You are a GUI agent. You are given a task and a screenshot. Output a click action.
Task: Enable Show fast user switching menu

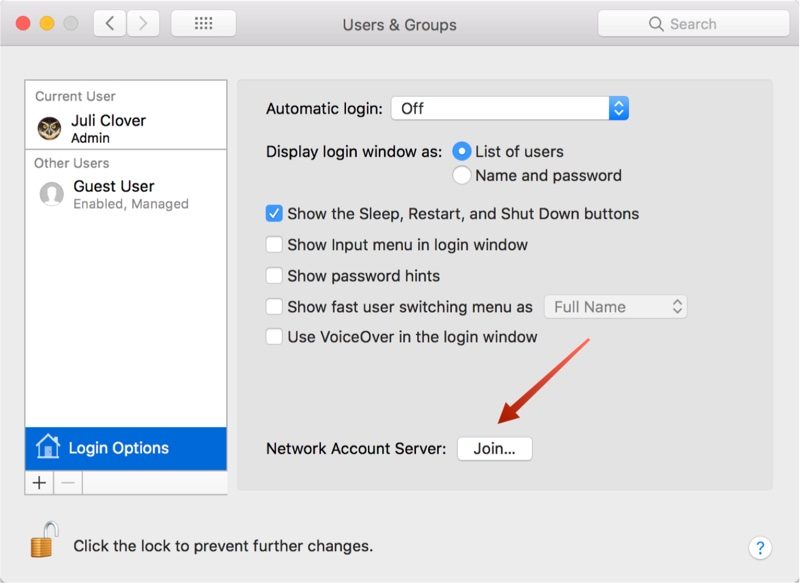coord(274,307)
